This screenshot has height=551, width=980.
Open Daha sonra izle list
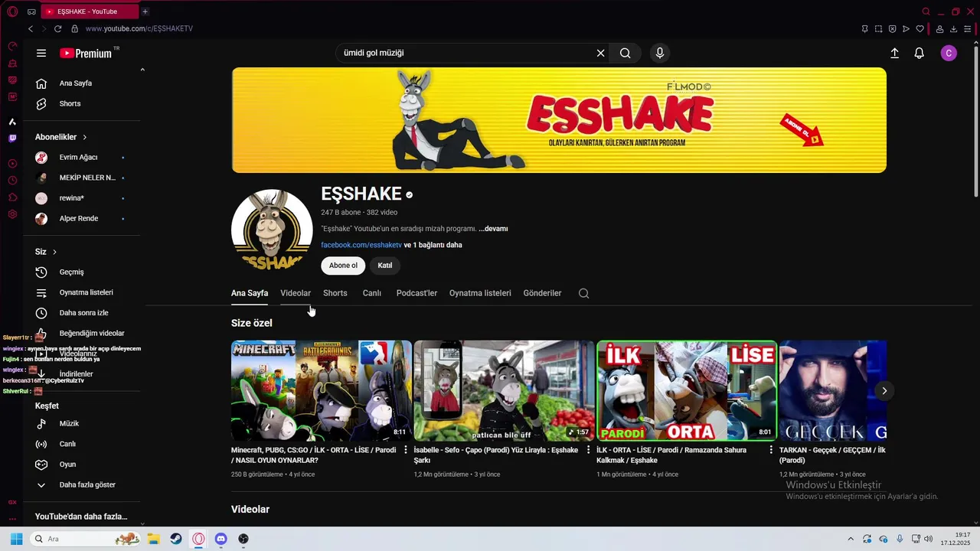tap(82, 313)
